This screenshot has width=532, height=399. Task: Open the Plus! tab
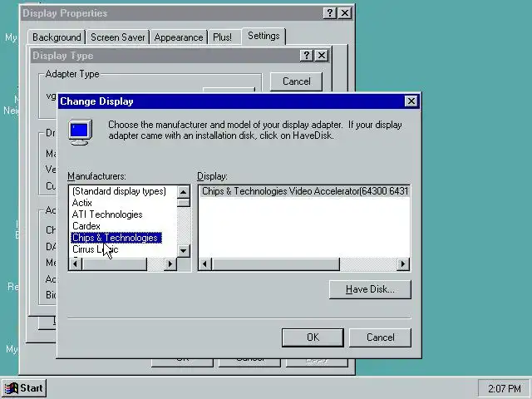click(222, 37)
